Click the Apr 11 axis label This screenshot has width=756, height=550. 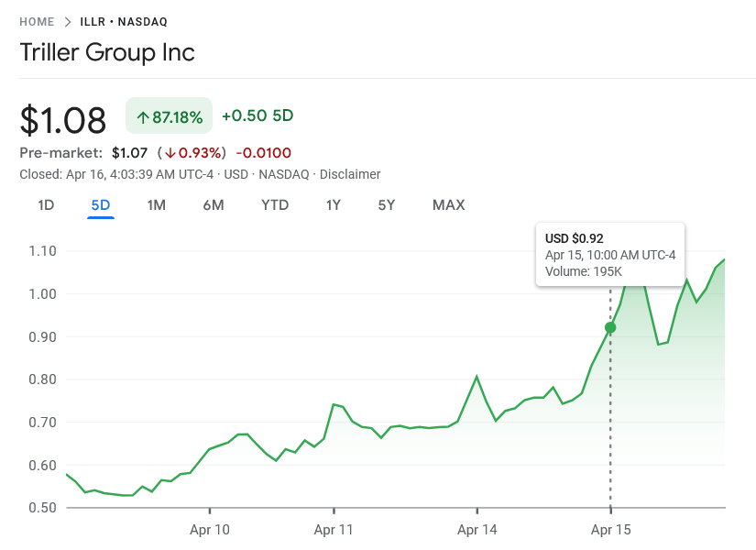334,530
